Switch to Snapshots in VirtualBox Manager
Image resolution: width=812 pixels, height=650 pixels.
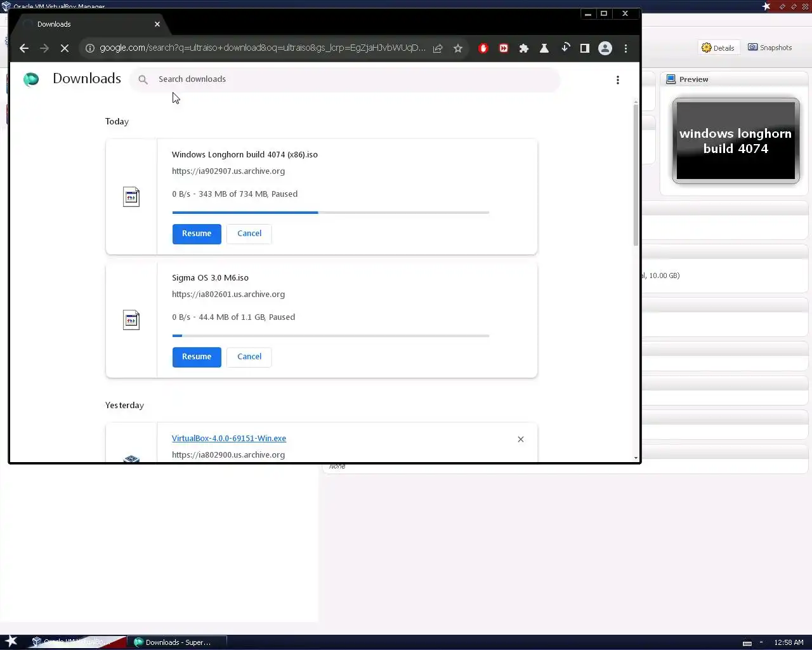click(770, 48)
